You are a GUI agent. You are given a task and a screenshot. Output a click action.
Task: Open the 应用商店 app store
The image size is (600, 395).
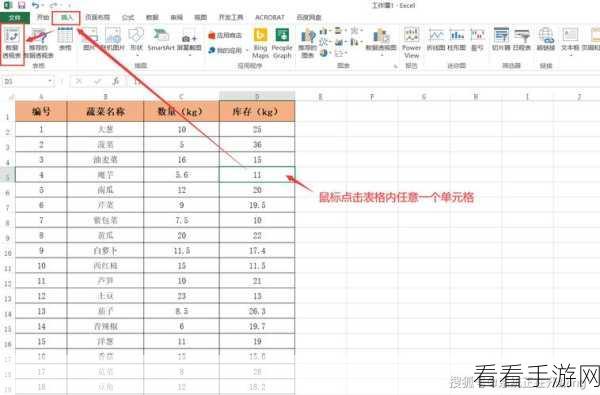coord(225,35)
